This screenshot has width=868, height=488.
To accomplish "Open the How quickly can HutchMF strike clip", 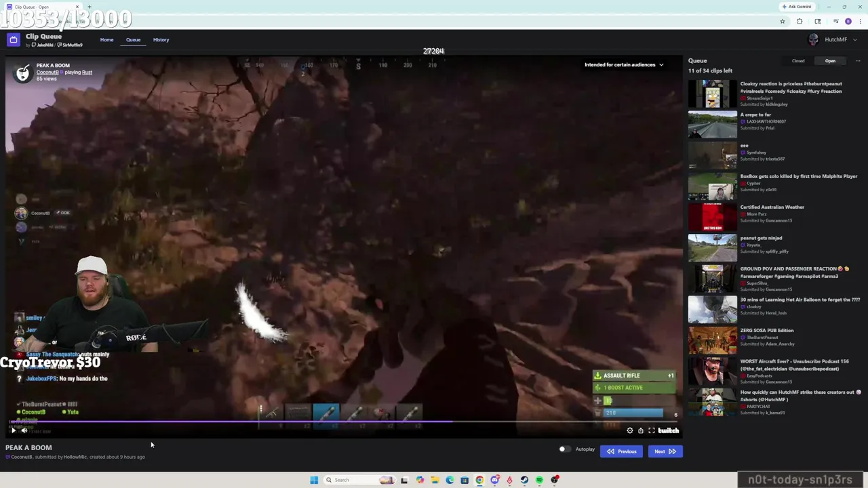I will pos(774,402).
